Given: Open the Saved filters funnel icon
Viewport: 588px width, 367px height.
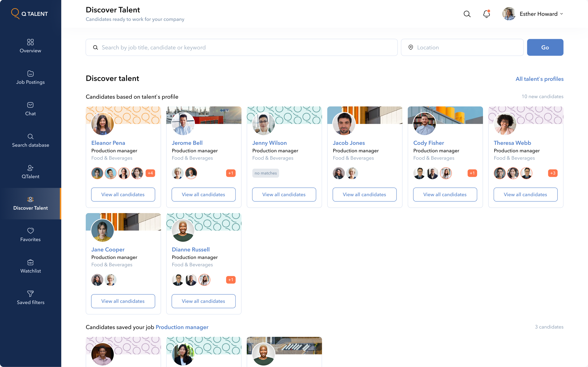Looking at the screenshot, I should (x=30, y=293).
